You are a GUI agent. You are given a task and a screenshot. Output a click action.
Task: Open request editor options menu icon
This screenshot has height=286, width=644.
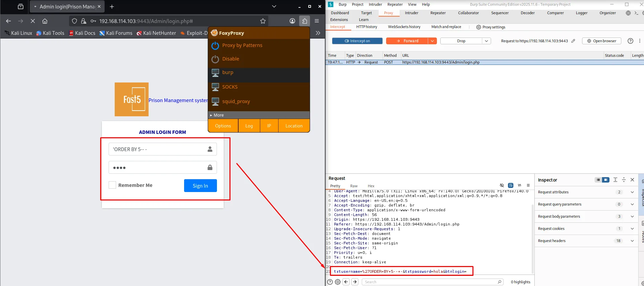(x=528, y=185)
